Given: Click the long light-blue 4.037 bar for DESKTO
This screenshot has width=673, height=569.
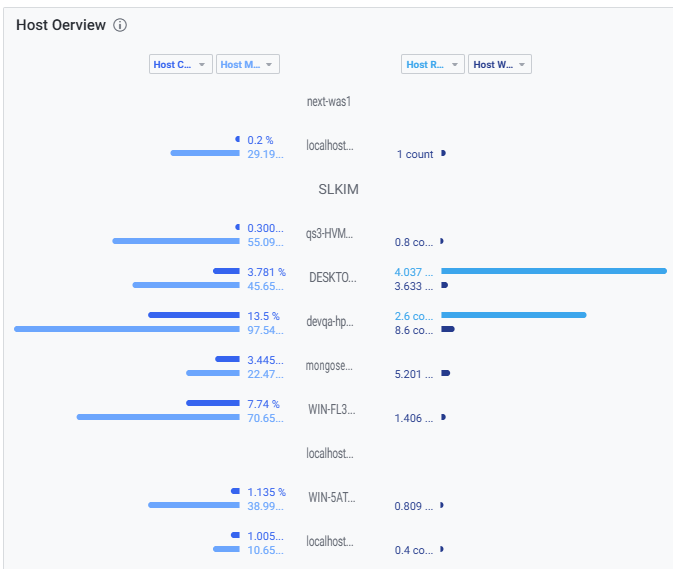Looking at the screenshot, I should click(553, 271).
